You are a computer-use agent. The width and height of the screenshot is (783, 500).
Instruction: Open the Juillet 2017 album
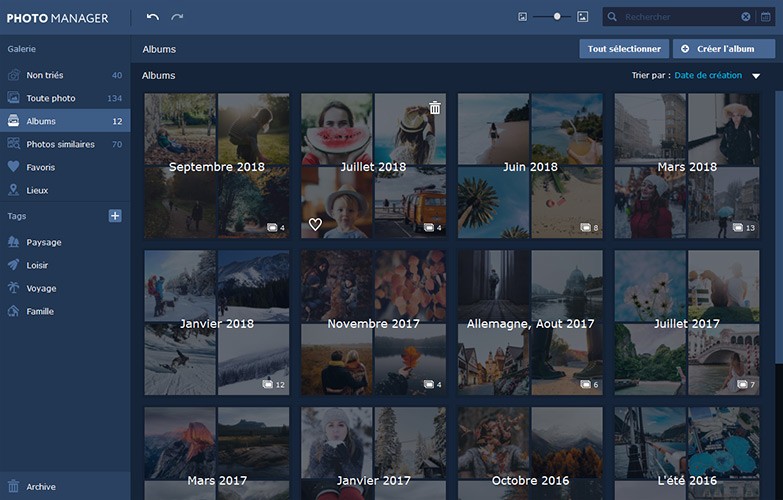point(687,323)
